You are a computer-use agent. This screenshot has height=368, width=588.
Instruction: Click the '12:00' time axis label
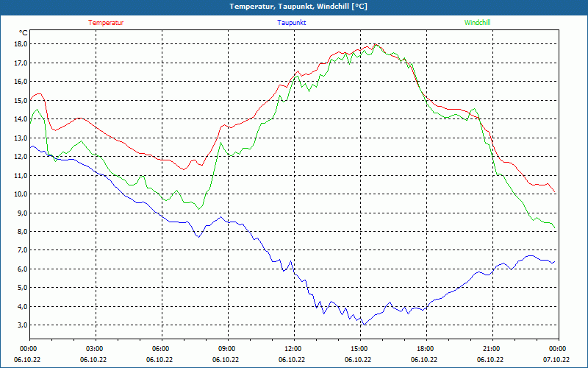coord(293,349)
